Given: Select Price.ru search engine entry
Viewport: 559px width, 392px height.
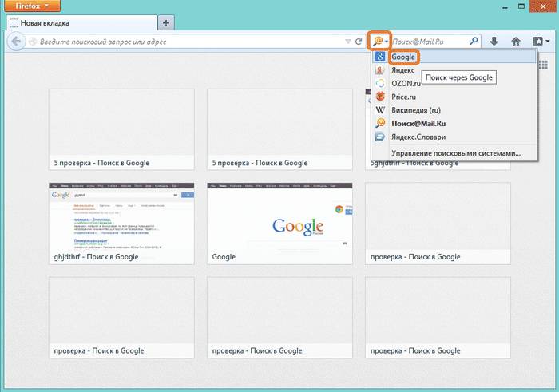Looking at the screenshot, I should coord(405,97).
